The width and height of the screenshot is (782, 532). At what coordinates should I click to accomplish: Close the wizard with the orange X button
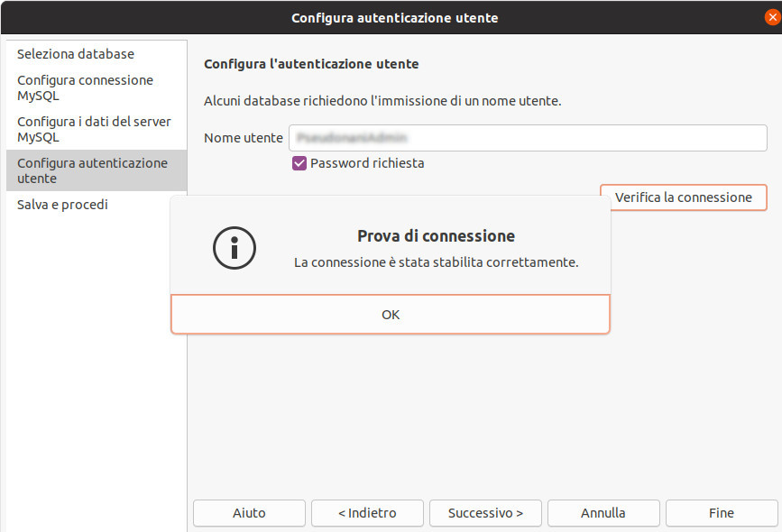[771, 17]
